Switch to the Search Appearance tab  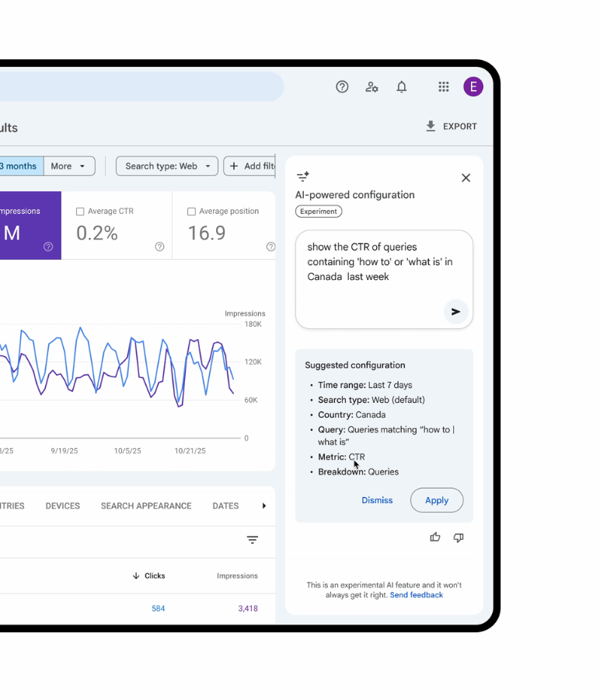click(x=146, y=506)
